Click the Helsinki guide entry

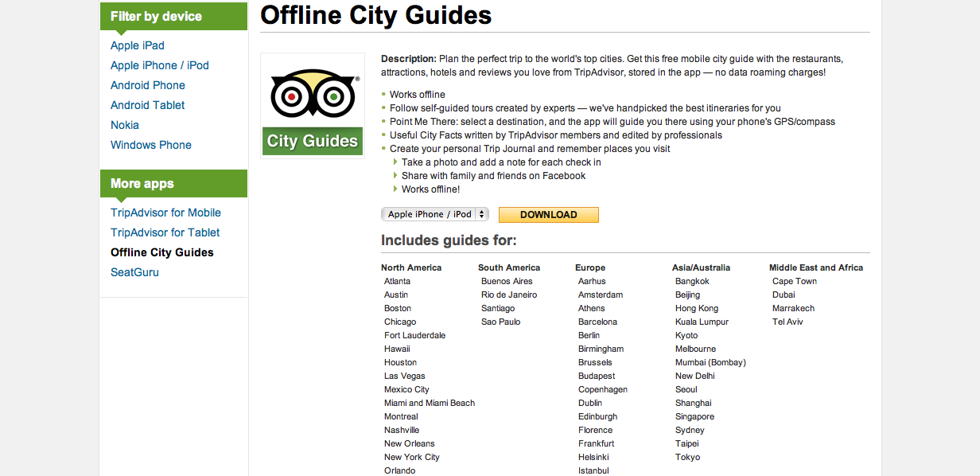point(593,457)
